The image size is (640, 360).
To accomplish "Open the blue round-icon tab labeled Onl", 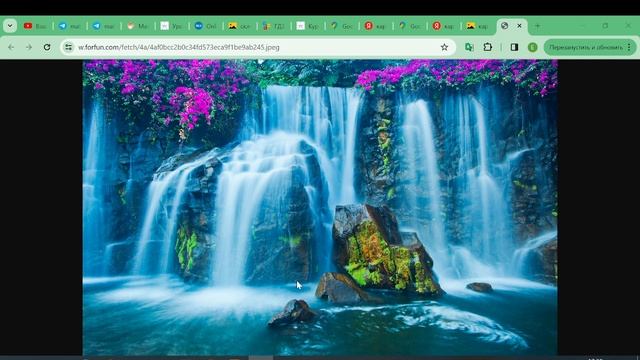I will coord(206,26).
